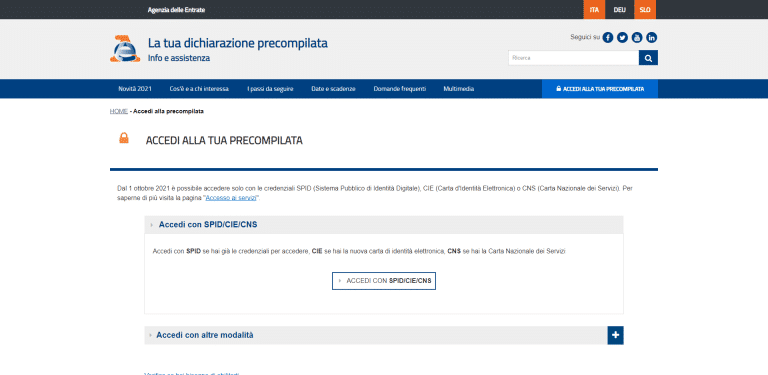Focus the Ricerca search input field
The image size is (768, 375).
pos(573,58)
